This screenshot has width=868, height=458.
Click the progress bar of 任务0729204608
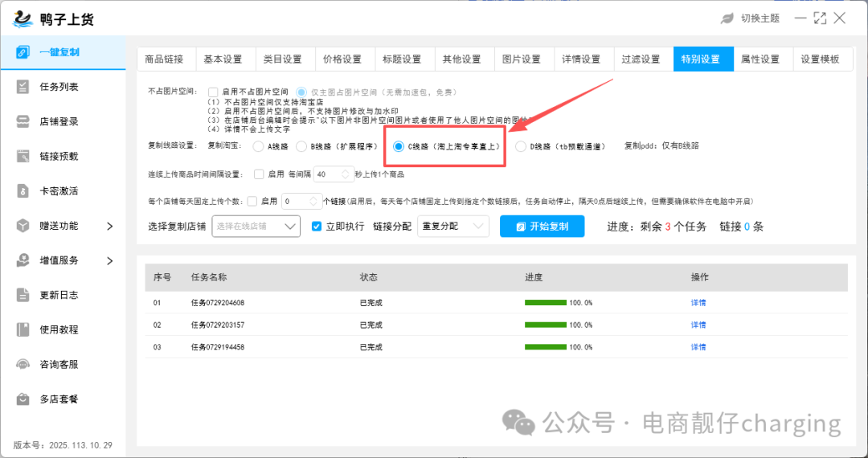click(x=545, y=303)
